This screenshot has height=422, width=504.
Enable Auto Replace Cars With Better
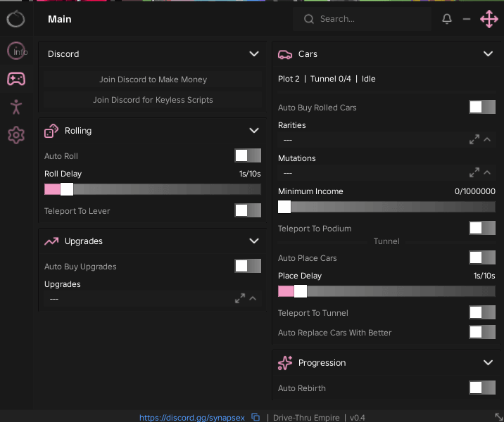point(482,332)
